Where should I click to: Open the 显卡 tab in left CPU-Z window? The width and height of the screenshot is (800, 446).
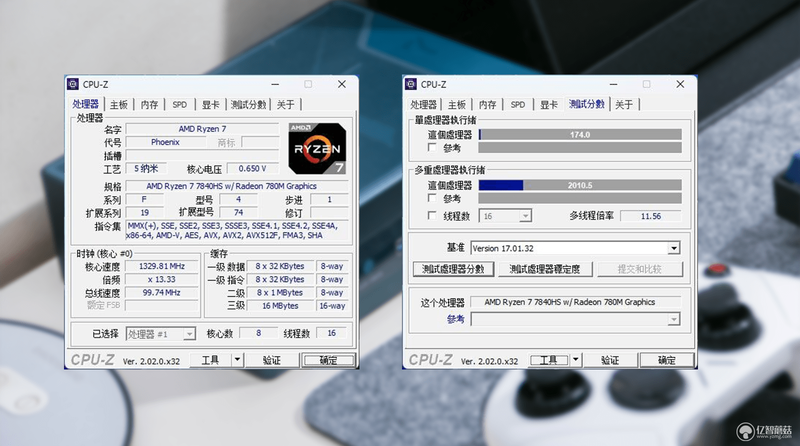210,105
